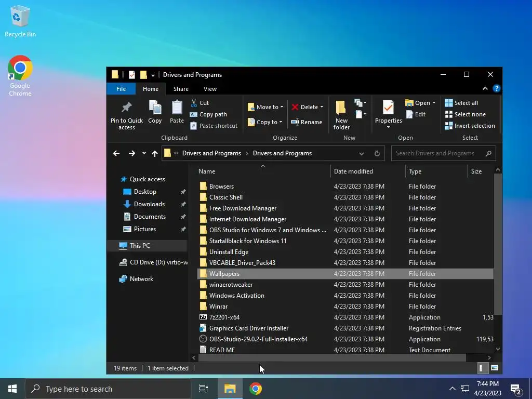532x399 pixels.
Task: Open the Windows Start menu
Action: coord(12,389)
